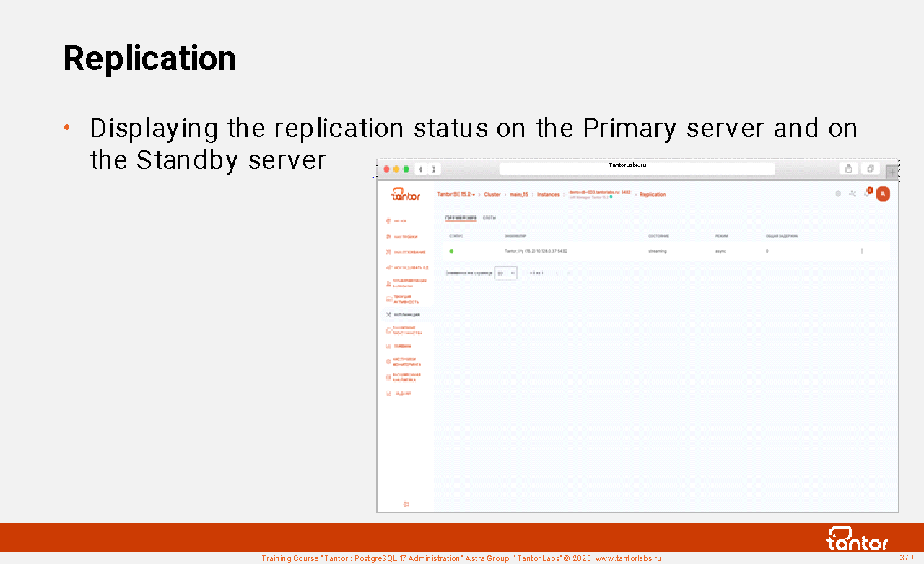924x564 pixels.
Task: Click the green status indicator dot
Action: click(x=452, y=251)
